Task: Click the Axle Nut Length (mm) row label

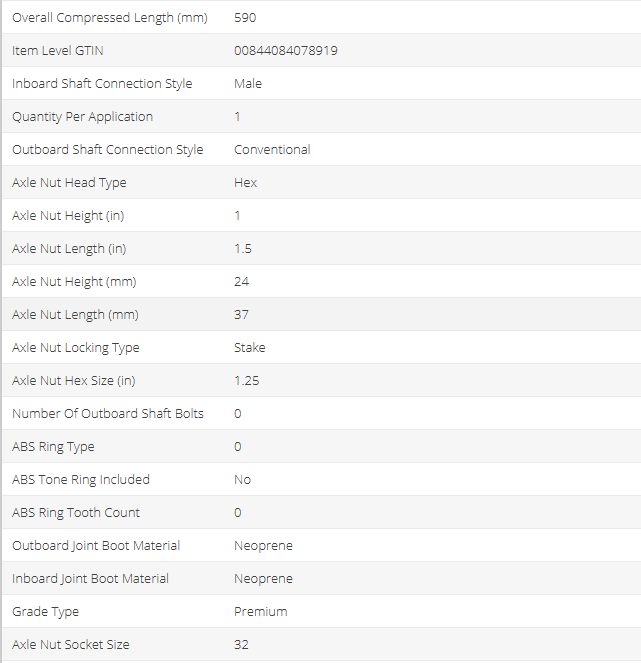Action: [x=75, y=315]
